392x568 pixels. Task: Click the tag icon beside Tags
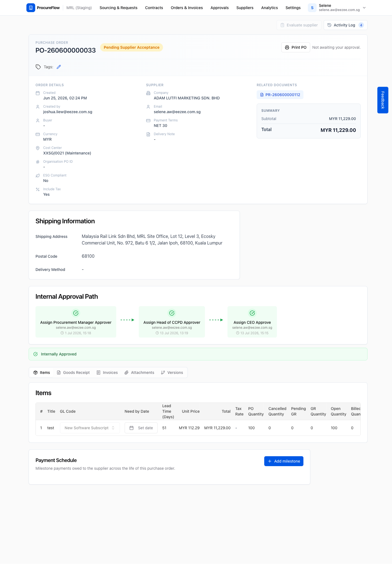38,67
